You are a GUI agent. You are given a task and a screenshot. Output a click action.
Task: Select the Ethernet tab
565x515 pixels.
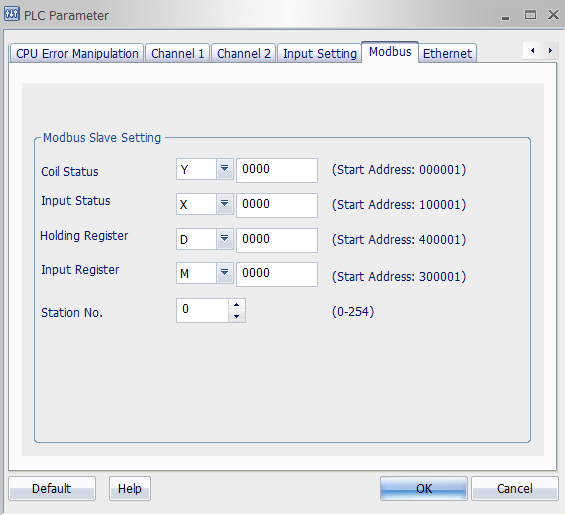(447, 53)
